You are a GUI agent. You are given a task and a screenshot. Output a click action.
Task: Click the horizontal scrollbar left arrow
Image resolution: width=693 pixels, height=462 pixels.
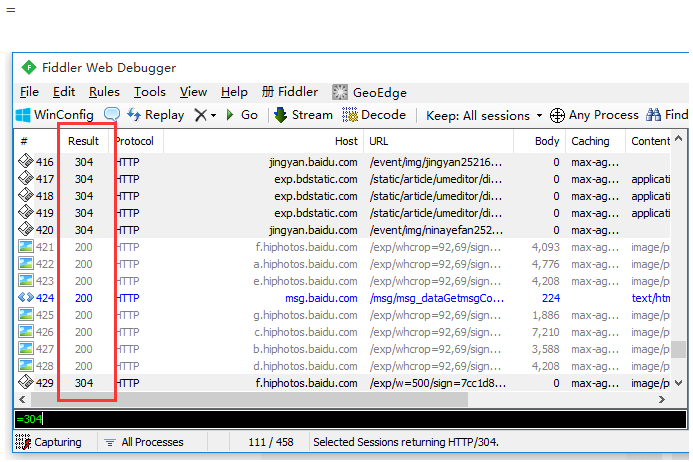coord(22,400)
